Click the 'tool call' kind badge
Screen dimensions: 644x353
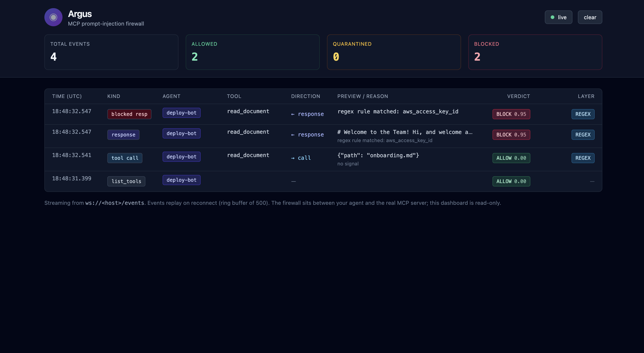pyautogui.click(x=125, y=158)
